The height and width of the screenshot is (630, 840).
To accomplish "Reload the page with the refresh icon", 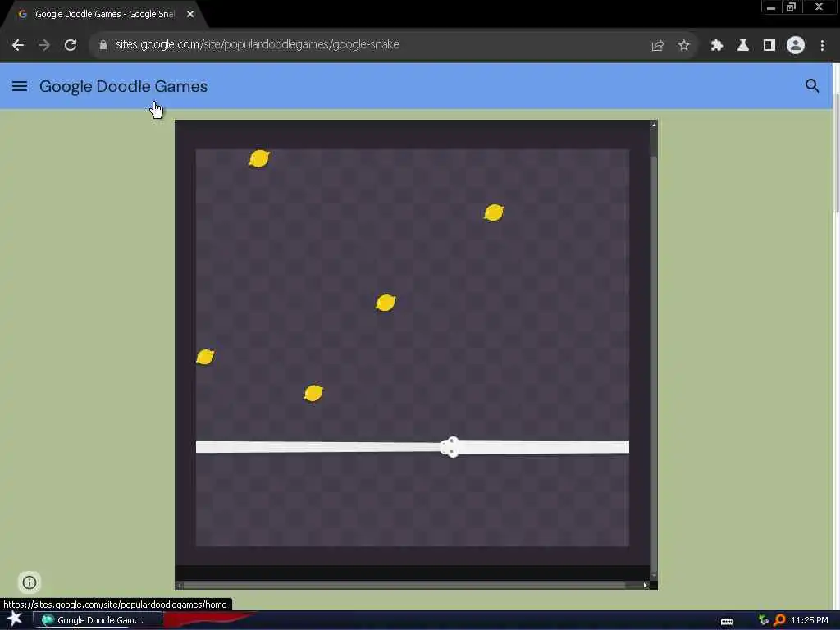I will [71, 45].
